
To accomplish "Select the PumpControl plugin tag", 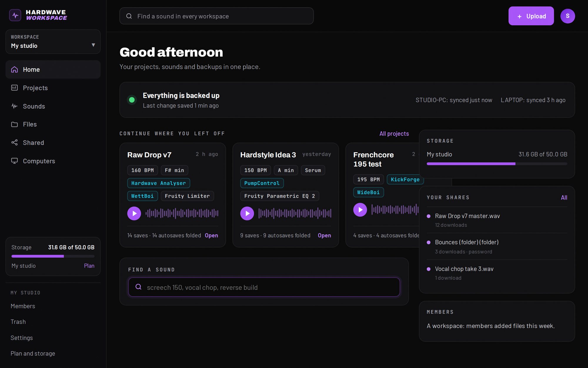I will point(262,183).
